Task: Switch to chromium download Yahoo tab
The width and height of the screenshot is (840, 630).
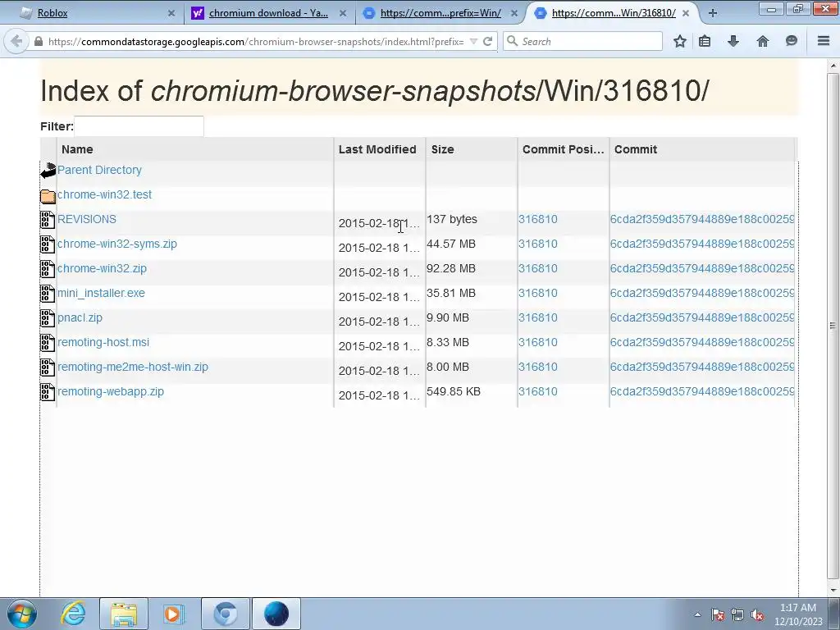Action: (x=268, y=13)
